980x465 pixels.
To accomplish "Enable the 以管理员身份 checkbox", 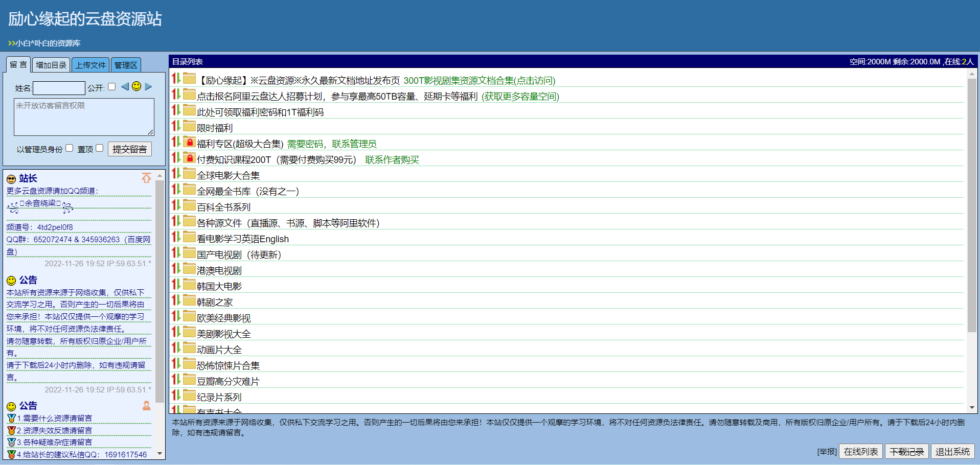I will click(70, 148).
